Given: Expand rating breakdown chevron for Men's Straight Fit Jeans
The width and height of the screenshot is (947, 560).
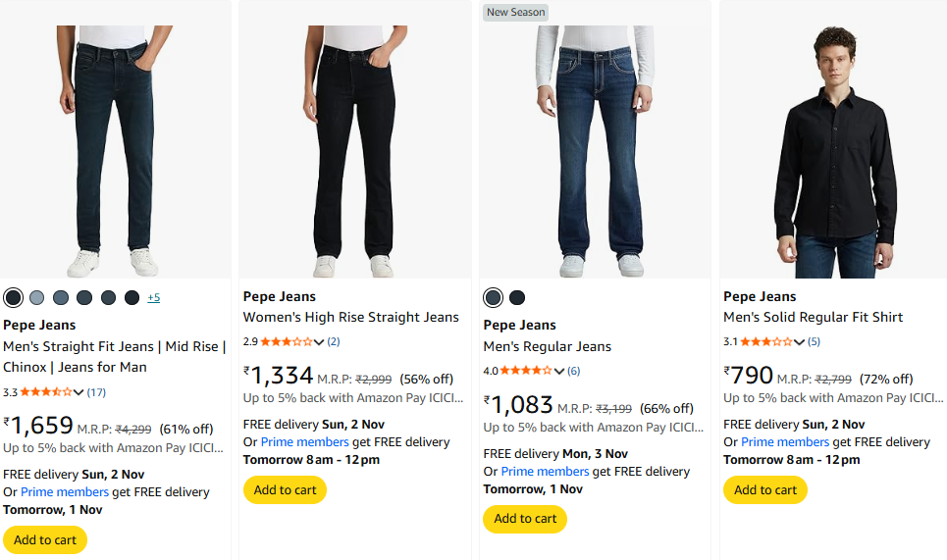Looking at the screenshot, I should pyautogui.click(x=79, y=392).
